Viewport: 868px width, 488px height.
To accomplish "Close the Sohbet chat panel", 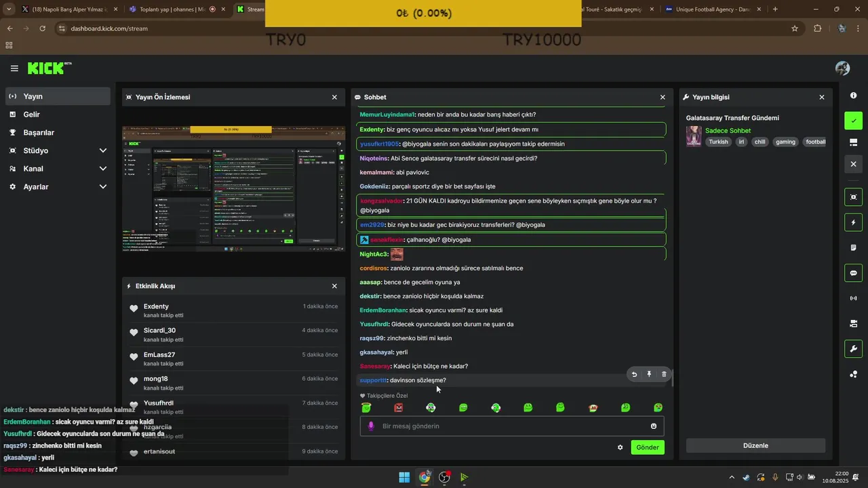I will (x=663, y=97).
